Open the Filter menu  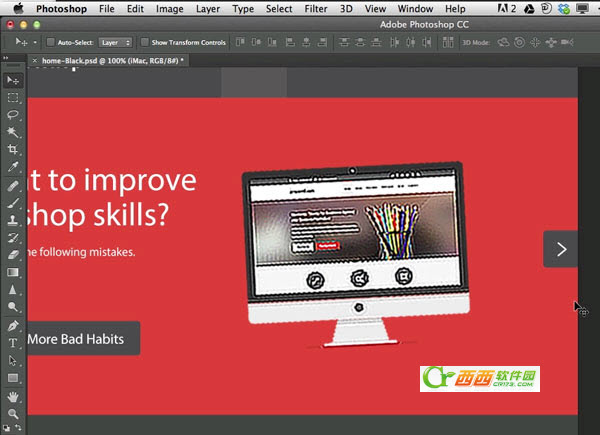tap(316, 8)
